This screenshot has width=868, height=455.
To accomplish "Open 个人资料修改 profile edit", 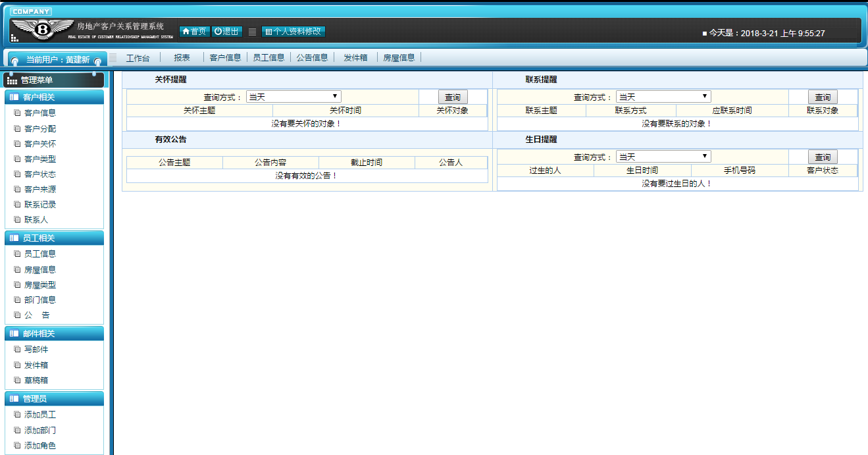I will click(x=294, y=32).
